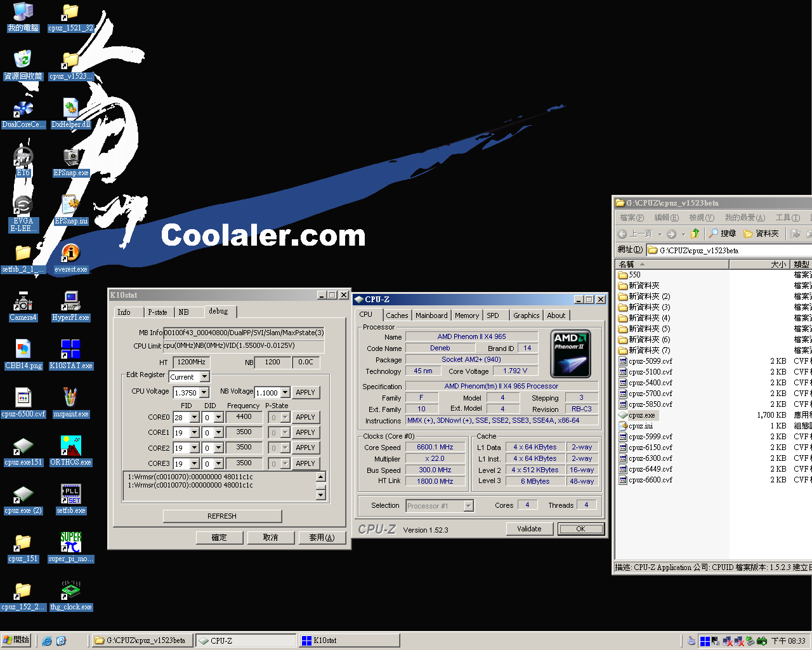The height and width of the screenshot is (650, 812).
Task: Click the Up folder icon in Explorer toolbar
Action: point(695,234)
